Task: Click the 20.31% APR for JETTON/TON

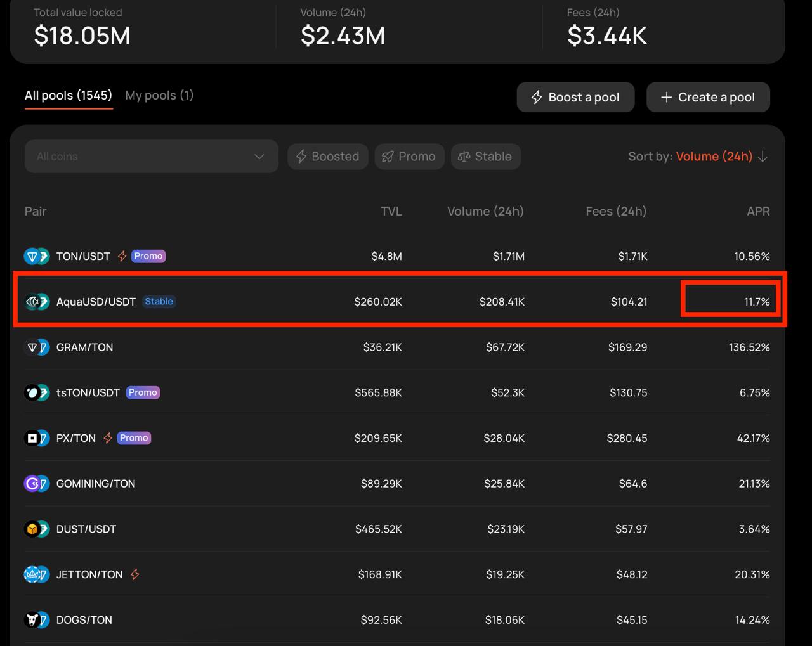Action: click(x=752, y=574)
